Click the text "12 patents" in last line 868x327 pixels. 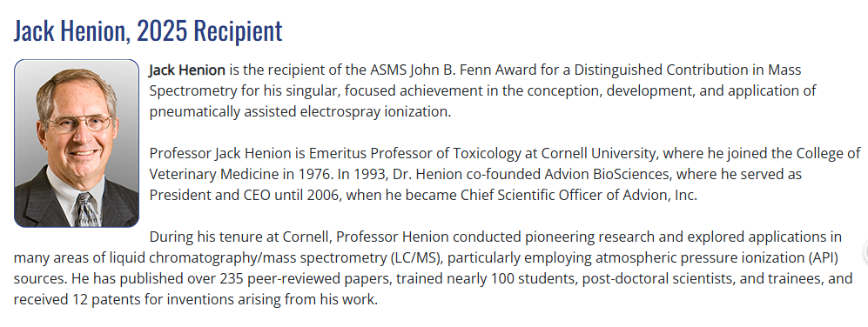pos(100,300)
